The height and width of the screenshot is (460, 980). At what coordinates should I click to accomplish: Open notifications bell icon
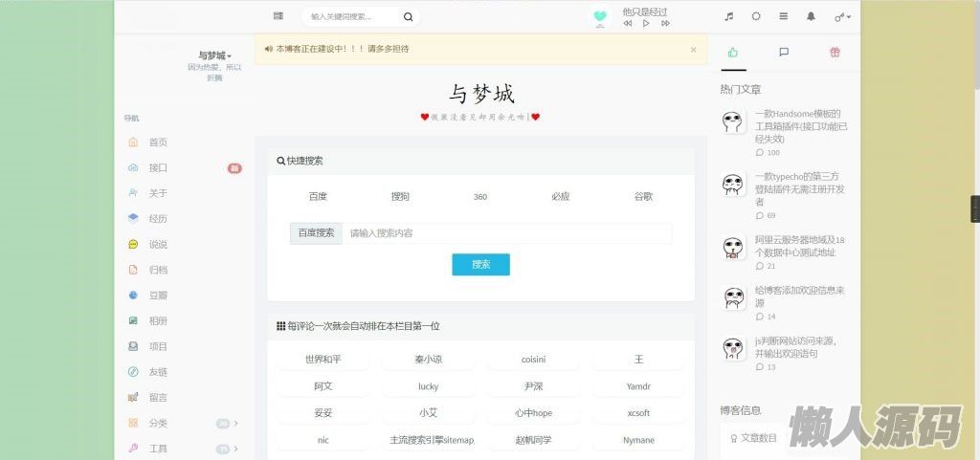click(x=811, y=17)
